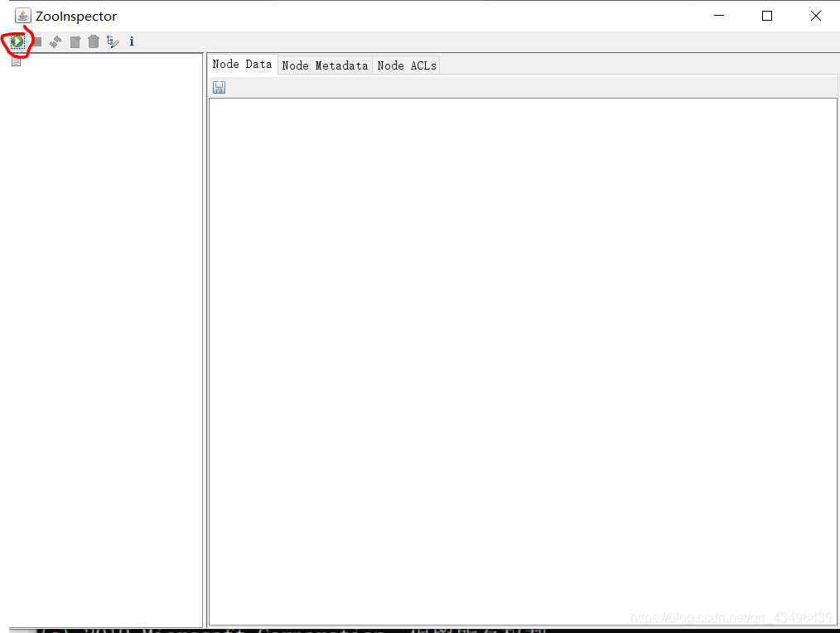Click inside the node data text area

click(523, 361)
